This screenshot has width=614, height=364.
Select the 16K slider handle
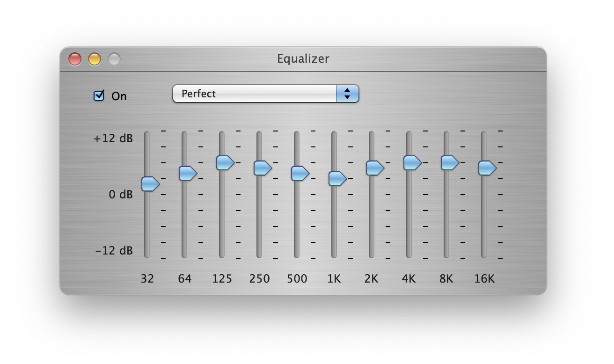(x=487, y=168)
